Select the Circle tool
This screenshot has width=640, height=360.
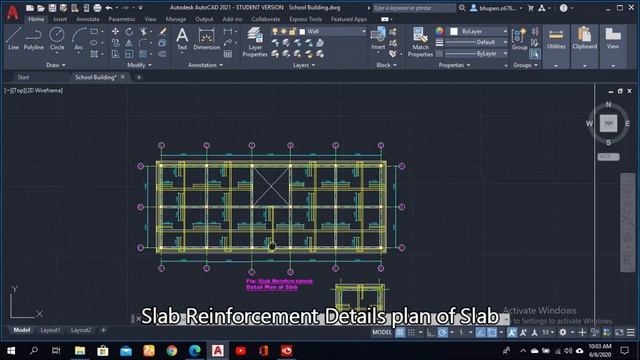57,39
